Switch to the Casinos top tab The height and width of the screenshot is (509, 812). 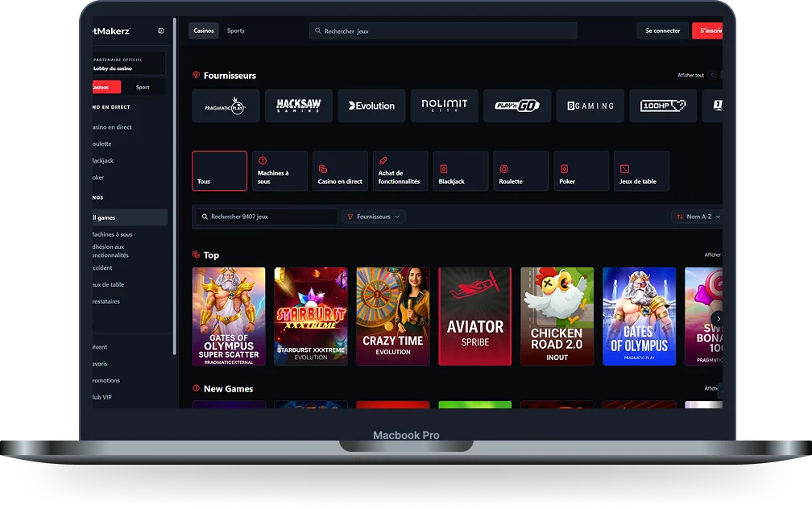(204, 31)
